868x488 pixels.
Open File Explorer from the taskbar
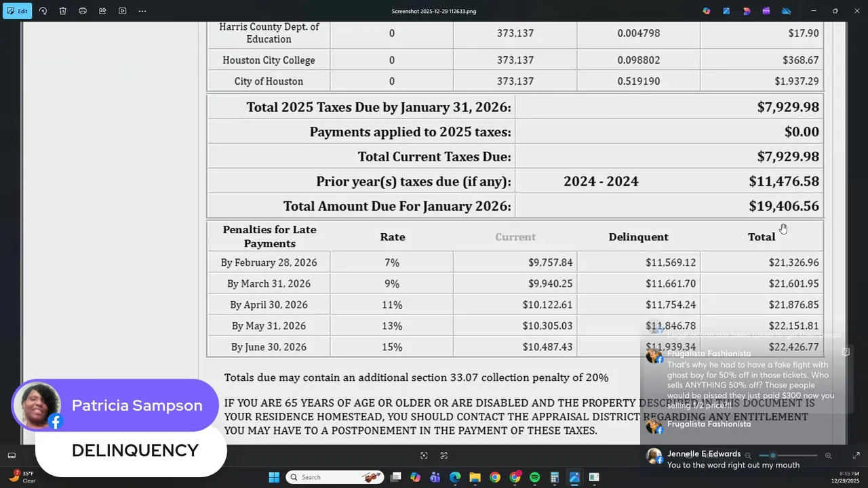click(x=475, y=477)
